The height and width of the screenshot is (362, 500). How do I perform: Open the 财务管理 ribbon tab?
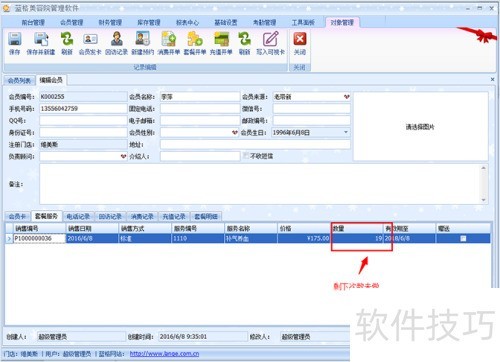[110, 22]
